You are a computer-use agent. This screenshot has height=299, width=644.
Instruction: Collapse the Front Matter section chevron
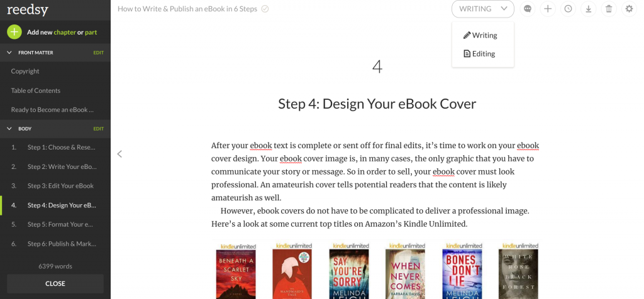9,53
